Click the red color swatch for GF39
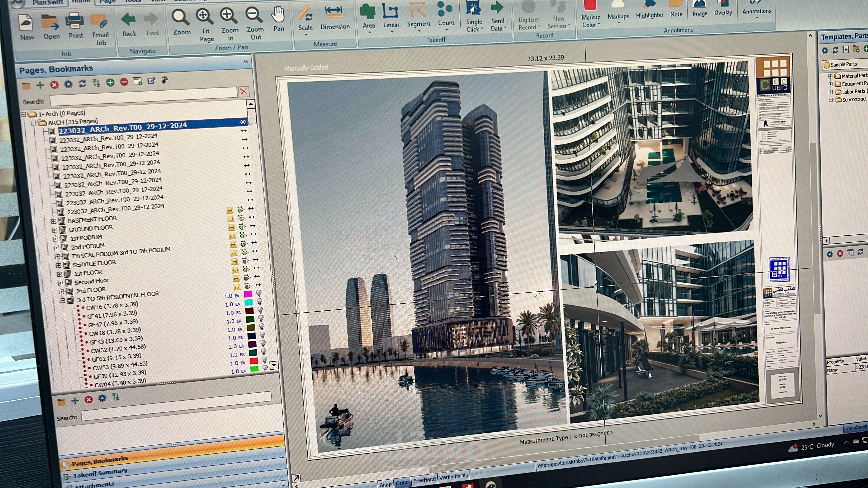868x488 pixels. coord(254,361)
